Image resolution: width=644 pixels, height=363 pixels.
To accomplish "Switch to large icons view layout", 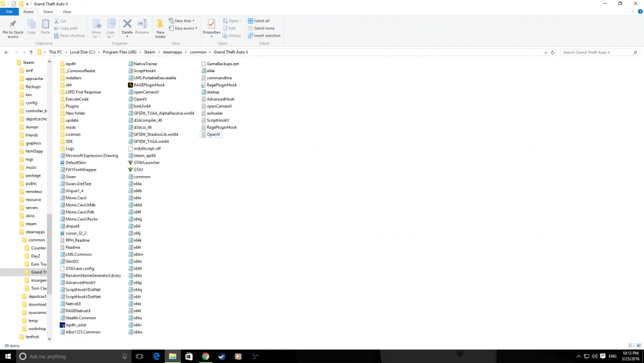I will (639, 346).
